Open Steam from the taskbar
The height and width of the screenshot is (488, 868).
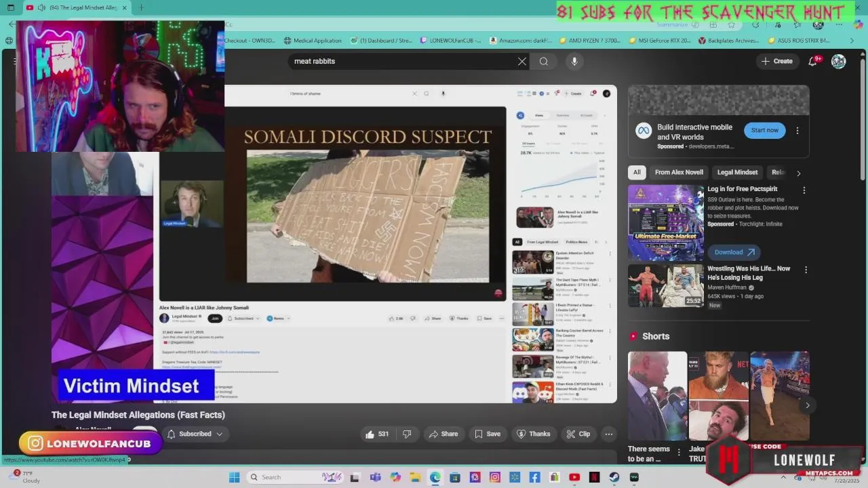[614, 477]
